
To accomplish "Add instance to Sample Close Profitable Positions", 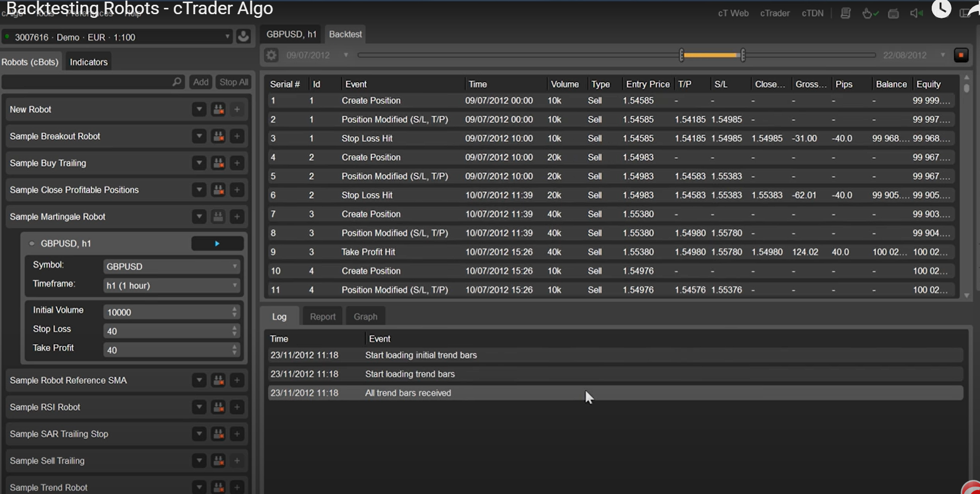I will pyautogui.click(x=237, y=190).
